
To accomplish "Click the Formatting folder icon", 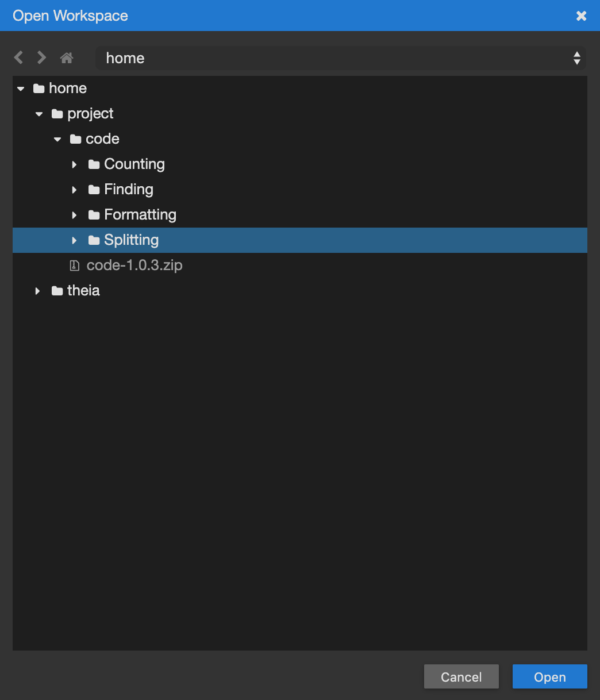I will tap(94, 216).
